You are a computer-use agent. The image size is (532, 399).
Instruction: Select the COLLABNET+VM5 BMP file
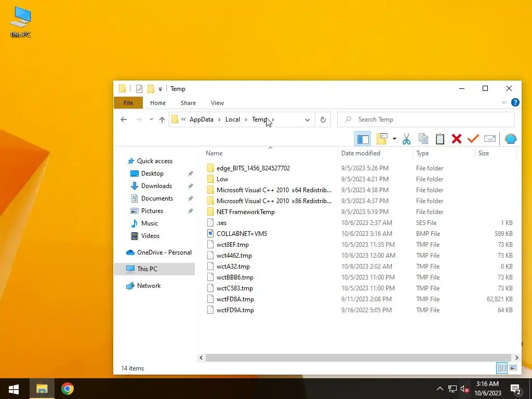[x=242, y=234]
